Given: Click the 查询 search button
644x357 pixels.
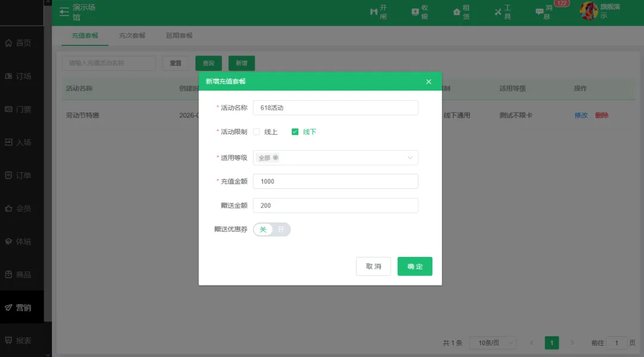Looking at the screenshot, I should pos(209,63).
